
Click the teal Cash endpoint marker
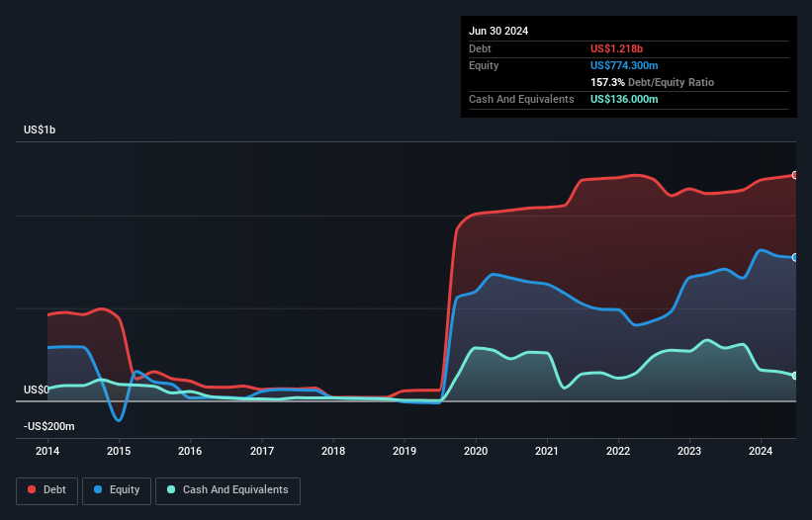pyautogui.click(x=795, y=376)
